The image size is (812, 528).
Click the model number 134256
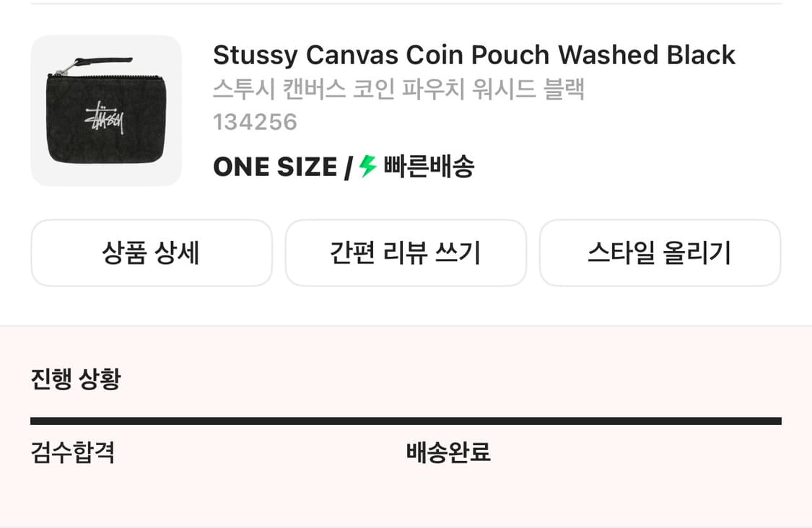[x=256, y=122]
